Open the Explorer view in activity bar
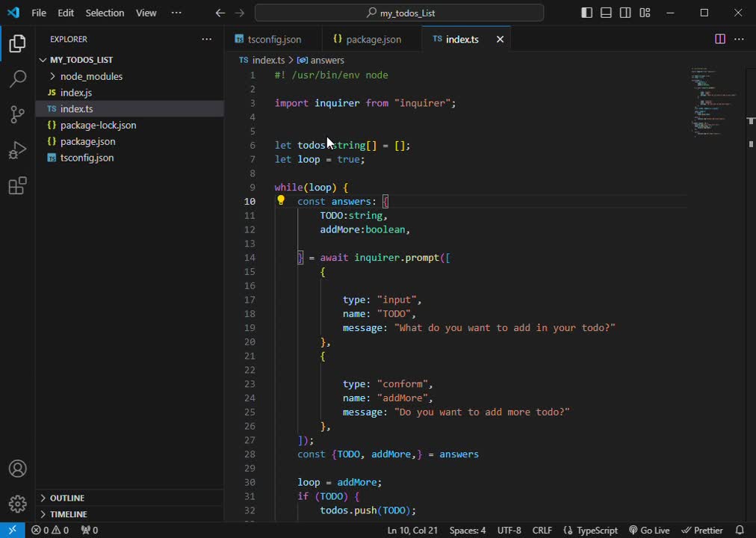 point(17,43)
